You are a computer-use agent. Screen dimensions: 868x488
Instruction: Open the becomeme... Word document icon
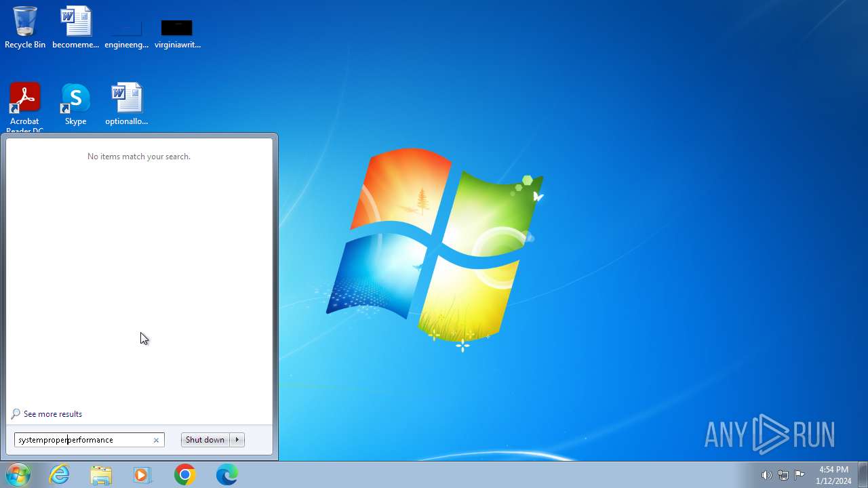(76, 28)
